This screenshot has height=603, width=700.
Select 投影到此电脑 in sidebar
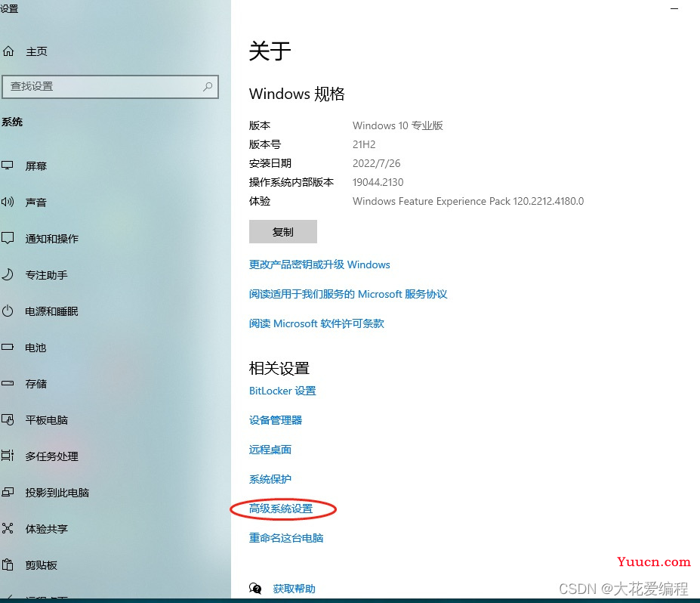[x=57, y=493]
